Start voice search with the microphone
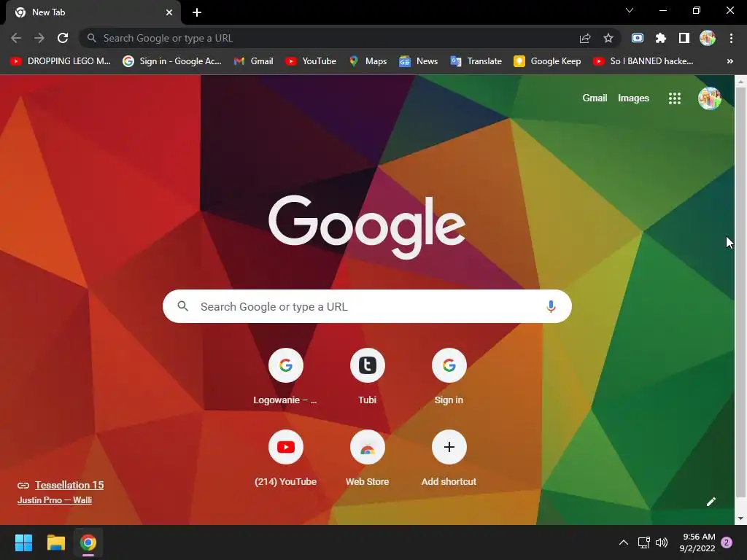The width and height of the screenshot is (747, 560). (x=551, y=306)
